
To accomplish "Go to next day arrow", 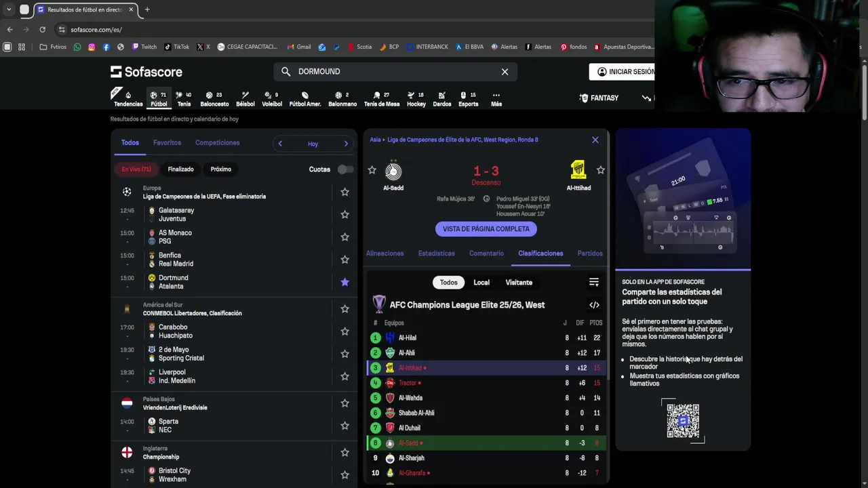I will click(x=346, y=144).
